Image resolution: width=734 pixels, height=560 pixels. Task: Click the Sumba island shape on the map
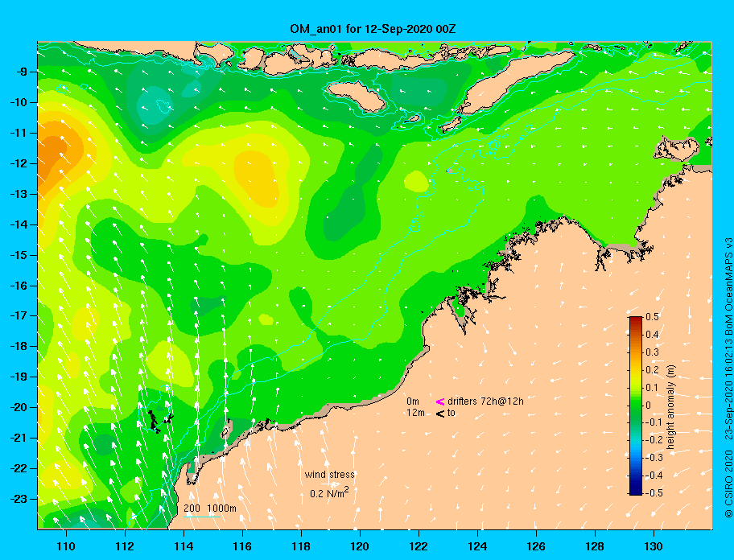tap(356, 96)
